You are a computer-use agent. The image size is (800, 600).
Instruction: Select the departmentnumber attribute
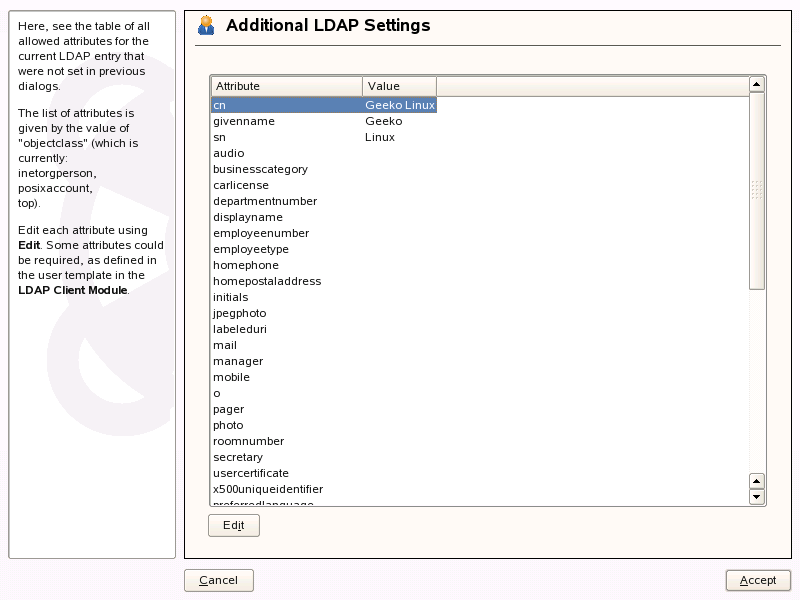[265, 201]
